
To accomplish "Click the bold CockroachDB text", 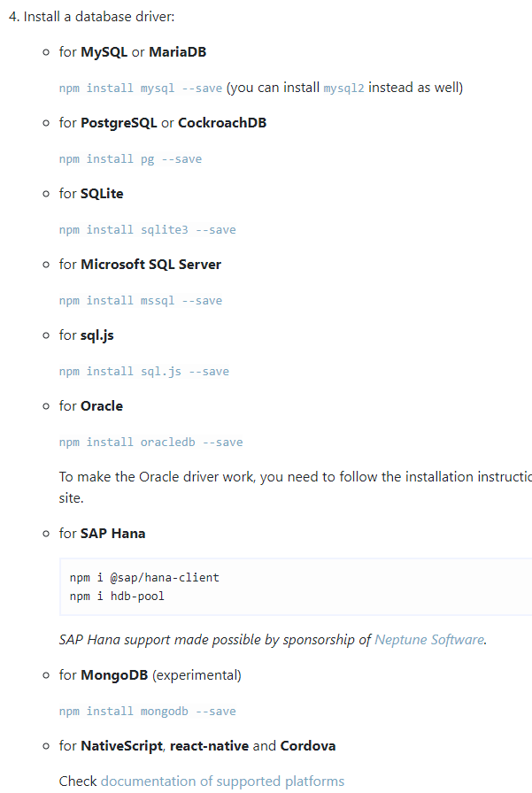I will pos(222,122).
